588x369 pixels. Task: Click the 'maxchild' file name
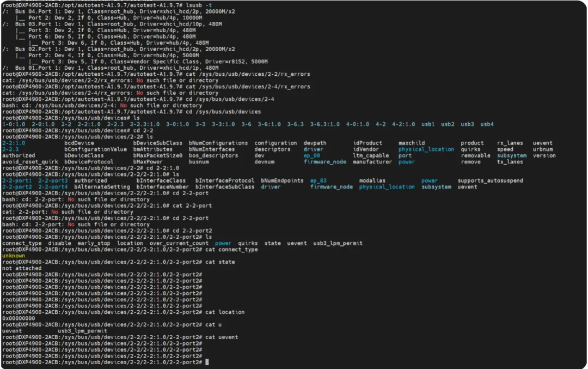(412, 143)
